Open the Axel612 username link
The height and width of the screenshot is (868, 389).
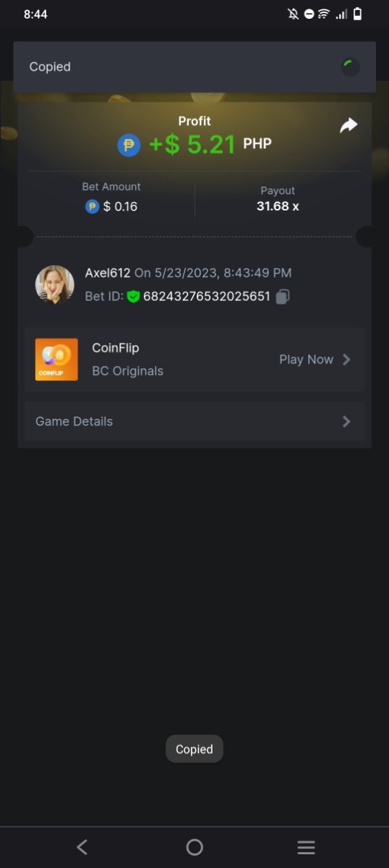[x=108, y=273]
